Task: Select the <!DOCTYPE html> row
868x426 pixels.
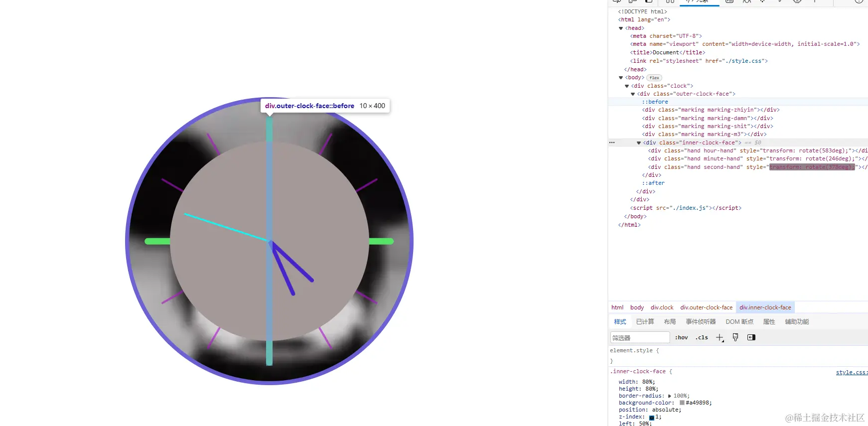Action: click(642, 11)
